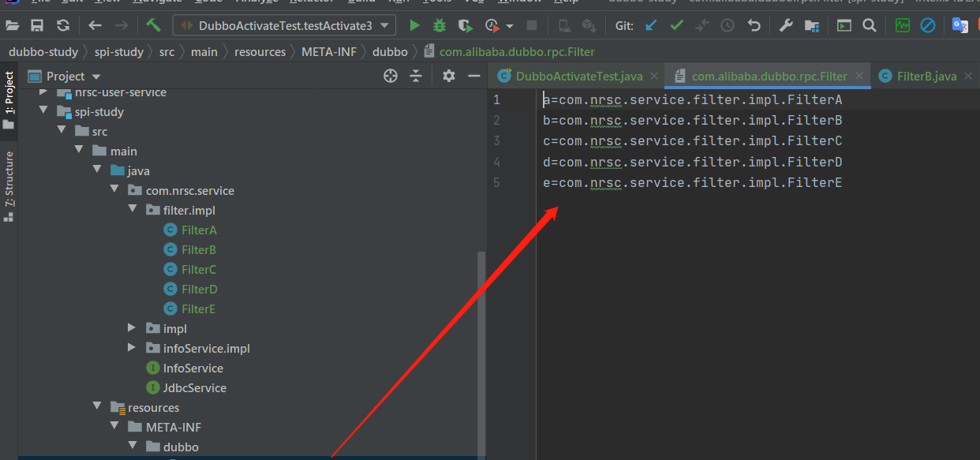Open Project Structure folder icon

811,25
